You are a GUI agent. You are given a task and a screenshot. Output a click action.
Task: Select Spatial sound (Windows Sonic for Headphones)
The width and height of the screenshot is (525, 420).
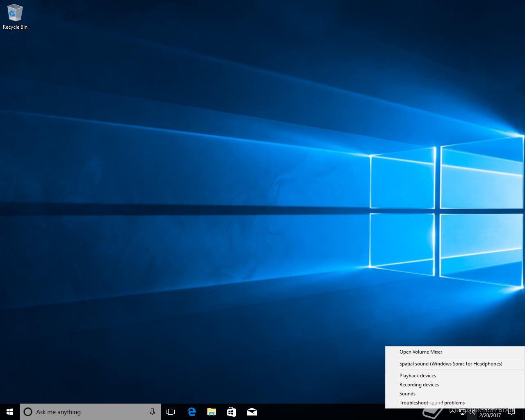(455, 364)
